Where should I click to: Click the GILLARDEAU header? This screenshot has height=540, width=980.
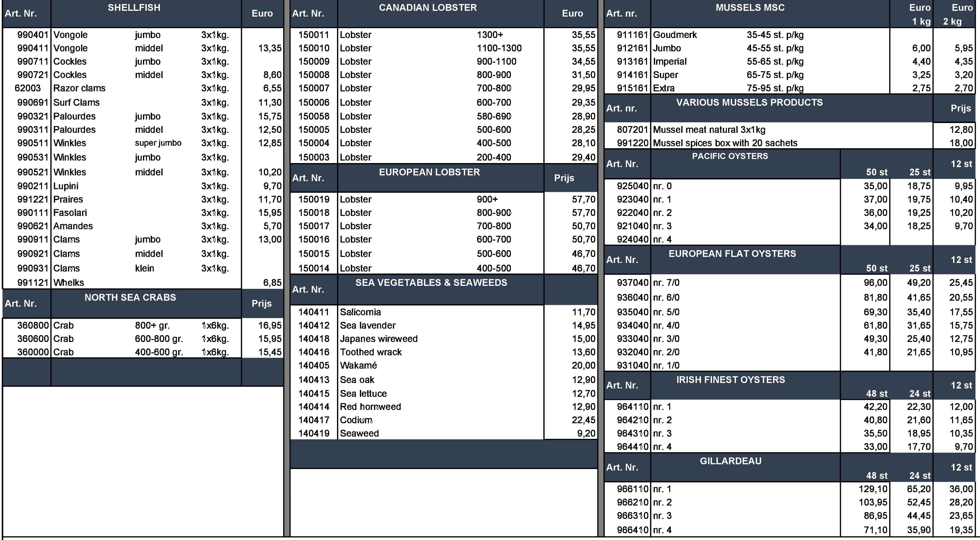pos(730,461)
